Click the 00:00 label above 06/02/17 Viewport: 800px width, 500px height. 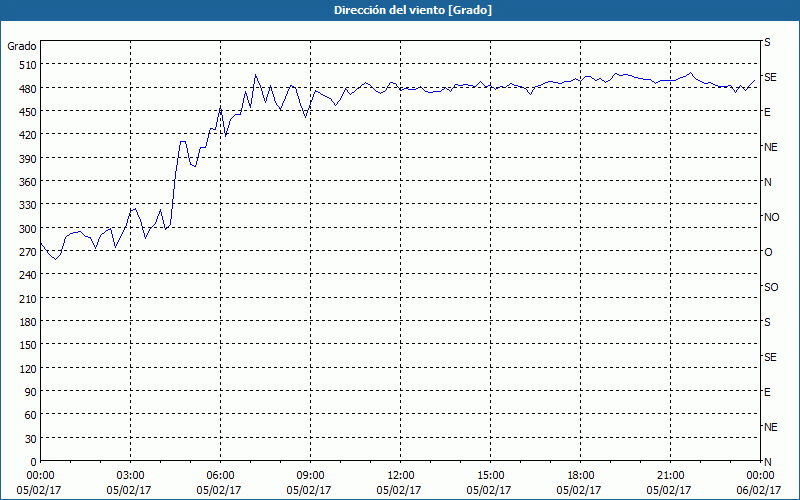pyautogui.click(x=760, y=476)
